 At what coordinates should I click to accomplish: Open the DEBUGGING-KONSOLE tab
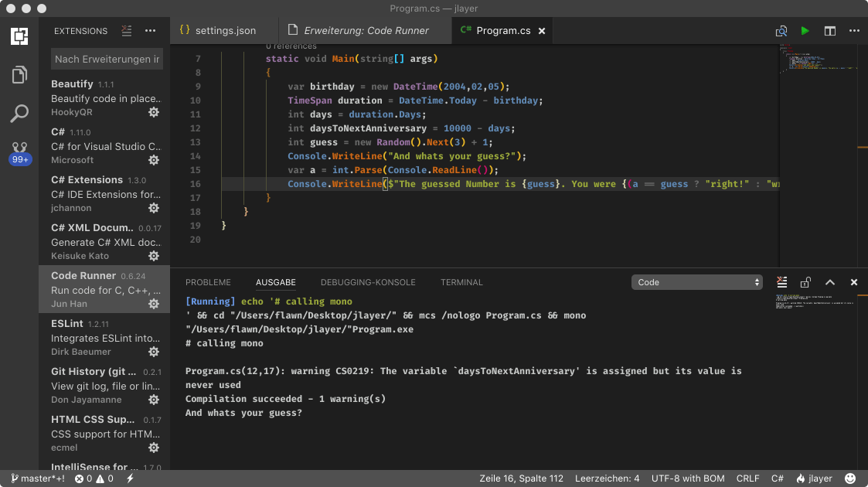pyautogui.click(x=368, y=282)
